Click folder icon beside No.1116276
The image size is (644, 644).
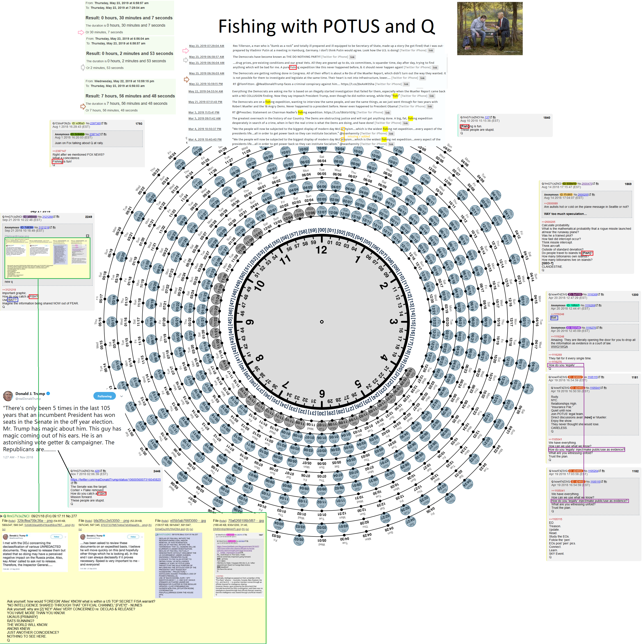(x=601, y=328)
